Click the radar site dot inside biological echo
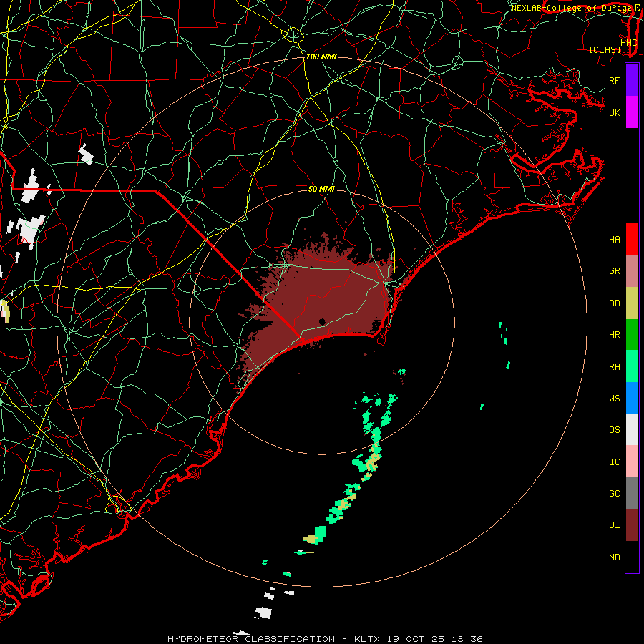This screenshot has width=644, height=644. pyautogui.click(x=322, y=322)
